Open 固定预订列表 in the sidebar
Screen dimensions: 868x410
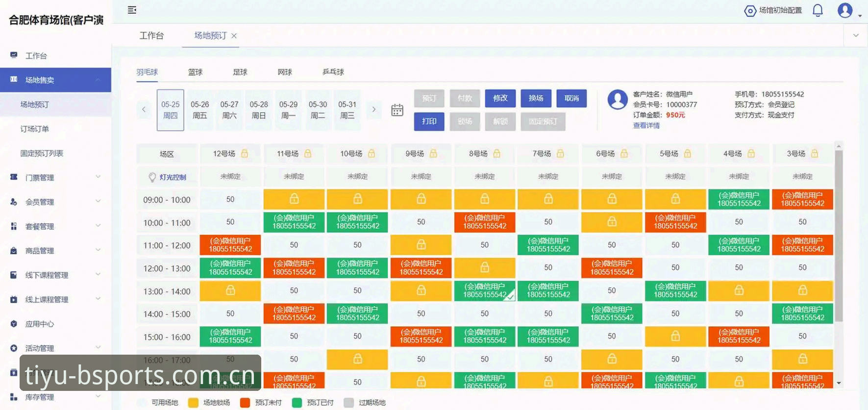42,153
